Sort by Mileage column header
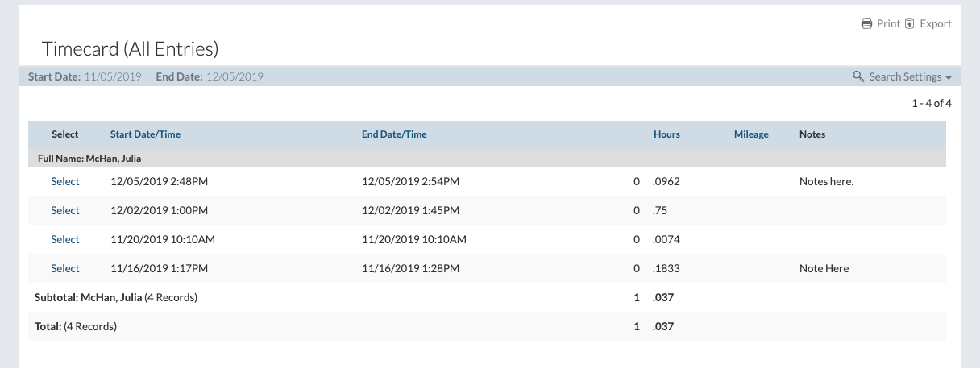This screenshot has width=980, height=368. 751,134
